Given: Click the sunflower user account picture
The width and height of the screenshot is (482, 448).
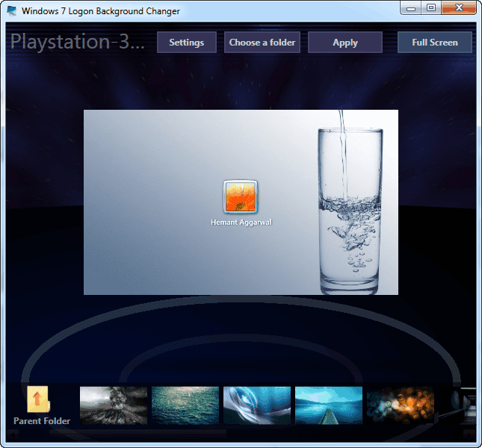Looking at the screenshot, I should 241,197.
